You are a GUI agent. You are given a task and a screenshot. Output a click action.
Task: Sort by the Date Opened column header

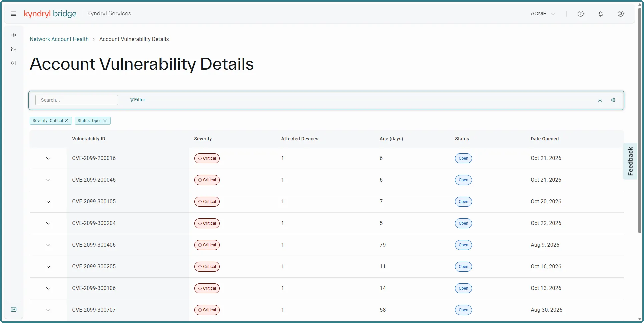545,139
